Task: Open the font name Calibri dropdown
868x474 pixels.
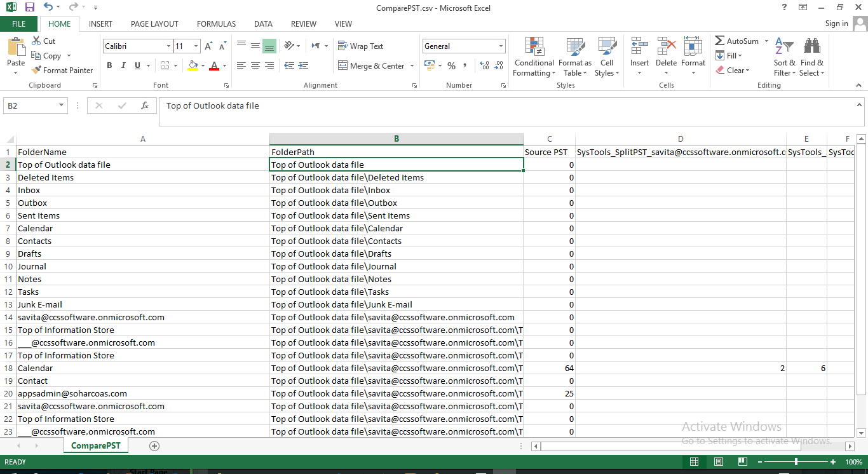Action: (168, 46)
